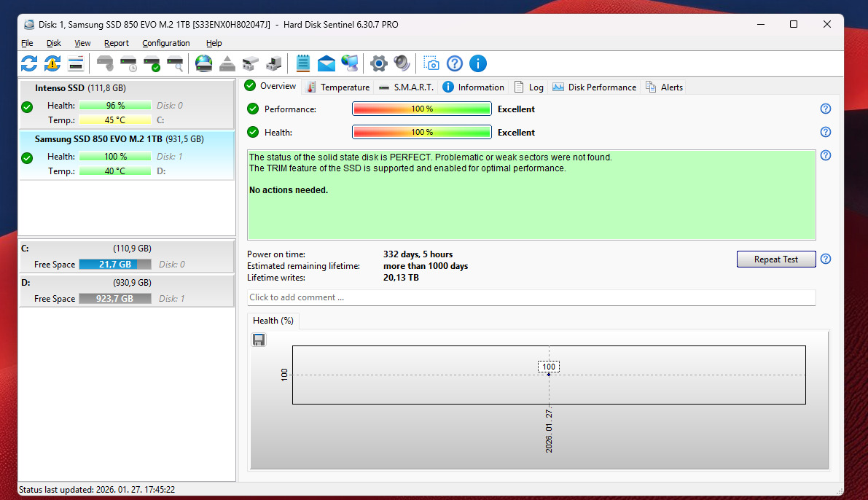Maximize the Hard Disk Sentinel window

point(793,24)
